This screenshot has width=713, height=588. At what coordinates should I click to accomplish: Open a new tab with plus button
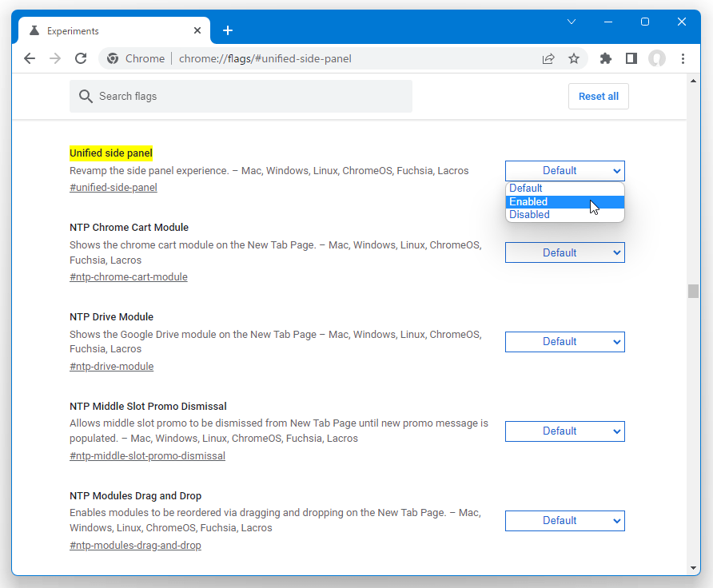pyautogui.click(x=228, y=30)
